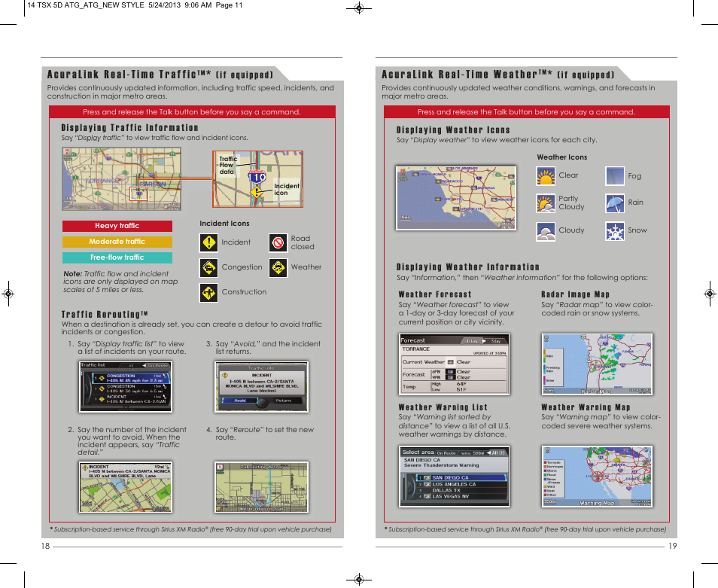Click the Displaying Weather Information heading
The height and width of the screenshot is (588, 718).
468,267
